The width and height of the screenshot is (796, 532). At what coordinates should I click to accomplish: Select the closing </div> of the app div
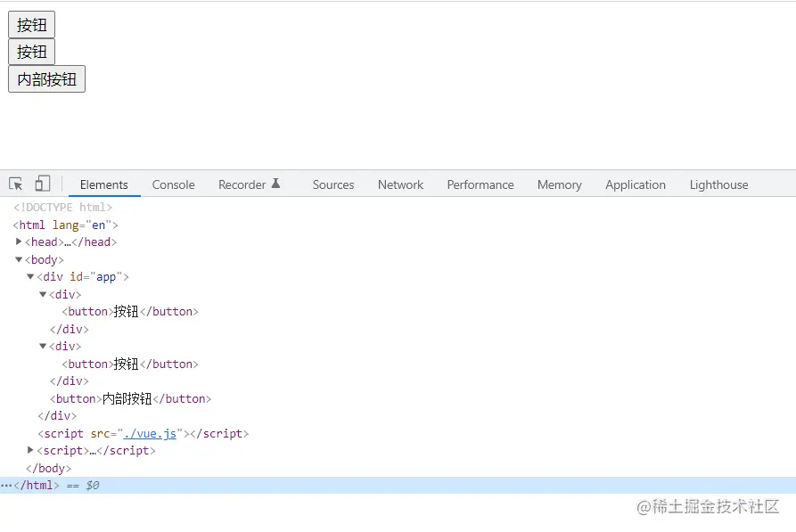click(57, 416)
